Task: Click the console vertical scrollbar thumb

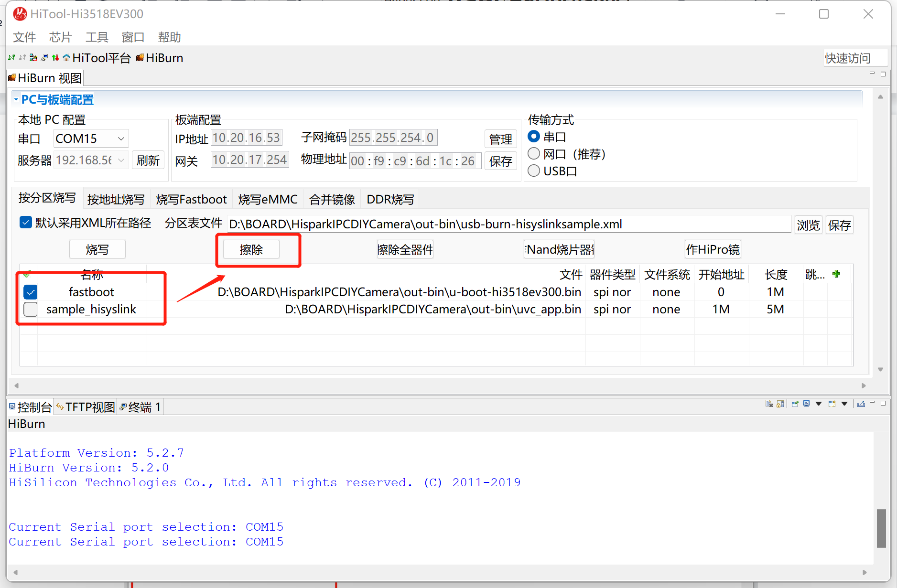Action: tap(882, 528)
